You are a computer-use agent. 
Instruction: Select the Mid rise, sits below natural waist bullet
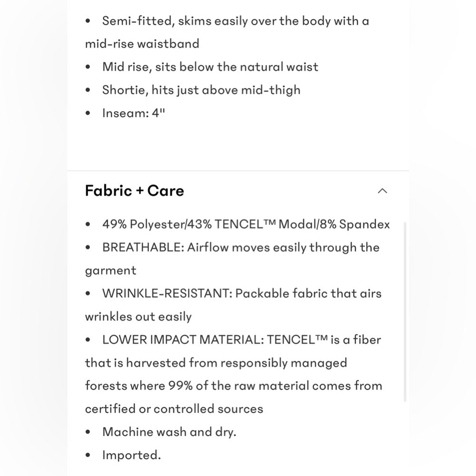pyautogui.click(x=210, y=67)
